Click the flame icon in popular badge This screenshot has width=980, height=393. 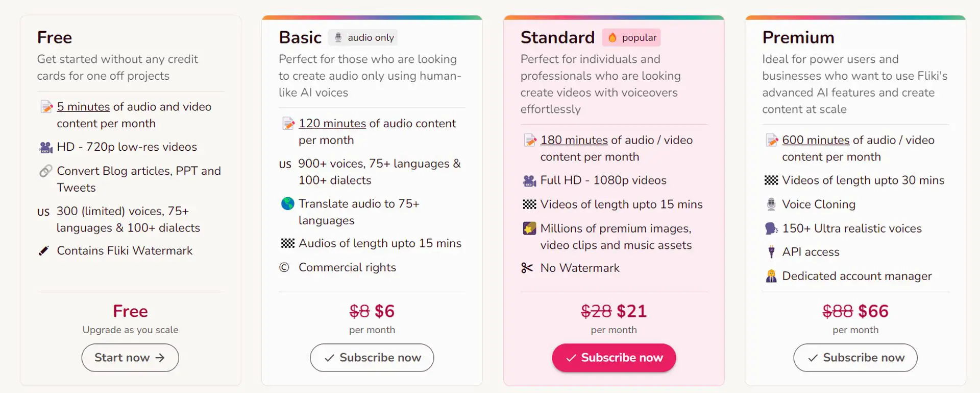pos(612,37)
